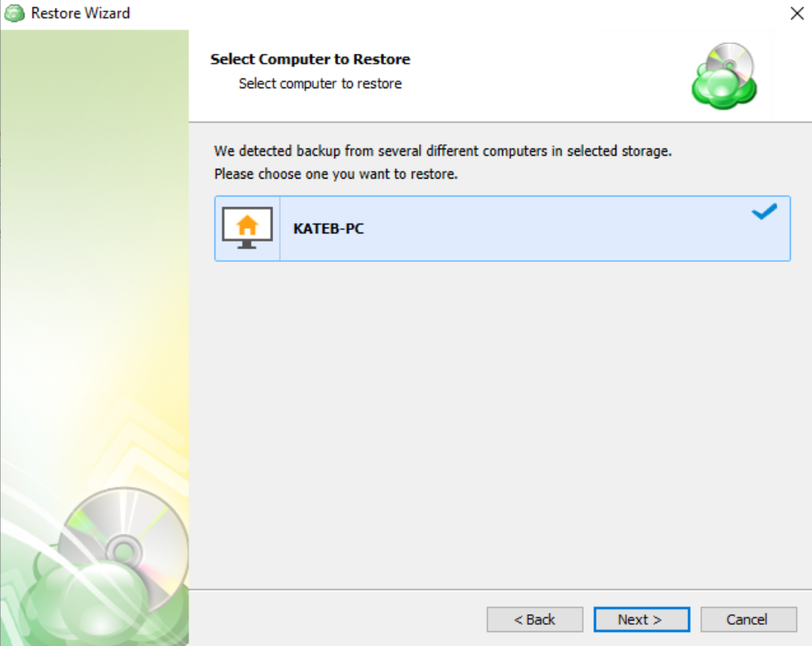
Task: Go back using the "< Back" button
Action: point(535,620)
